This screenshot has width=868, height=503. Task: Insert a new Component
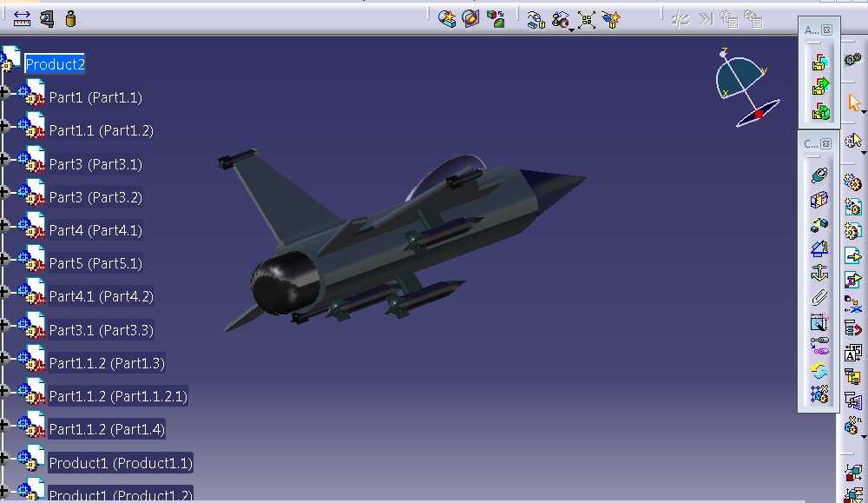[852, 182]
